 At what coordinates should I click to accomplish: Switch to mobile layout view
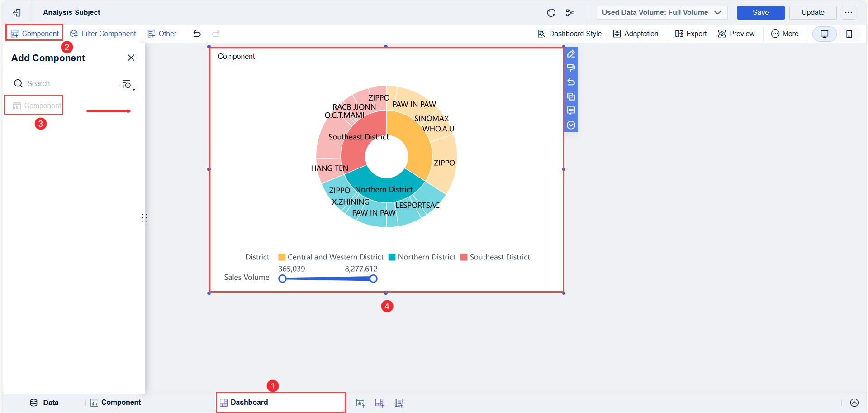849,34
